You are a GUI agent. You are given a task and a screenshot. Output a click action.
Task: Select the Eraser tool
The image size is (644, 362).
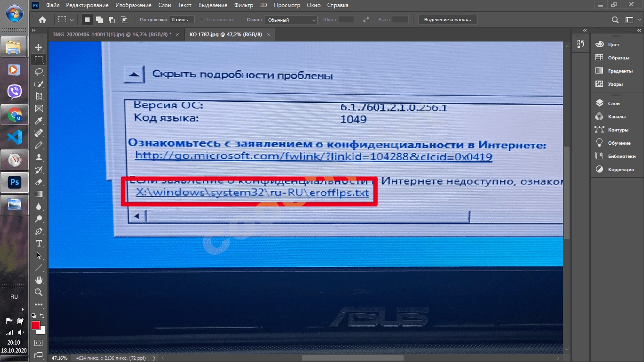tap(39, 182)
